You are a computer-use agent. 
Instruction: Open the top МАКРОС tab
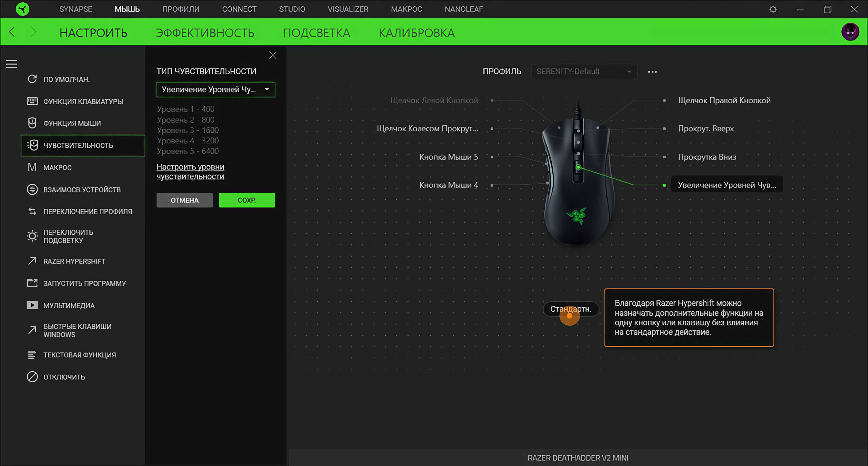click(x=406, y=9)
